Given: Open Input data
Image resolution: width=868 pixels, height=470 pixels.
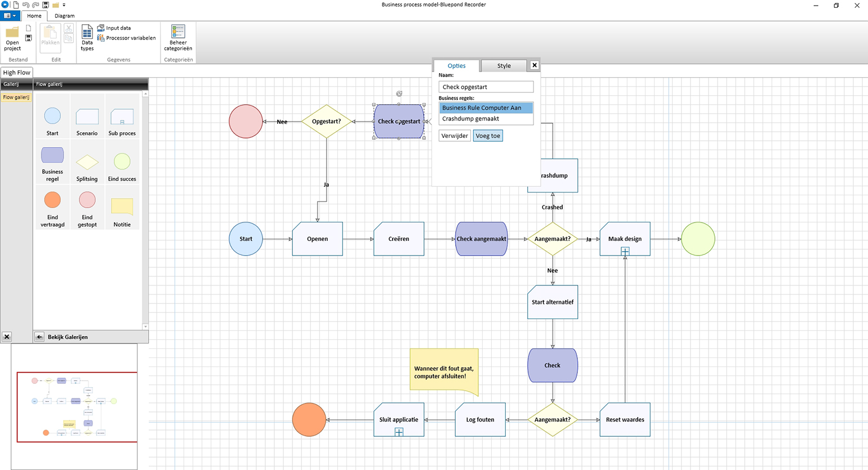Looking at the screenshot, I should (114, 28).
